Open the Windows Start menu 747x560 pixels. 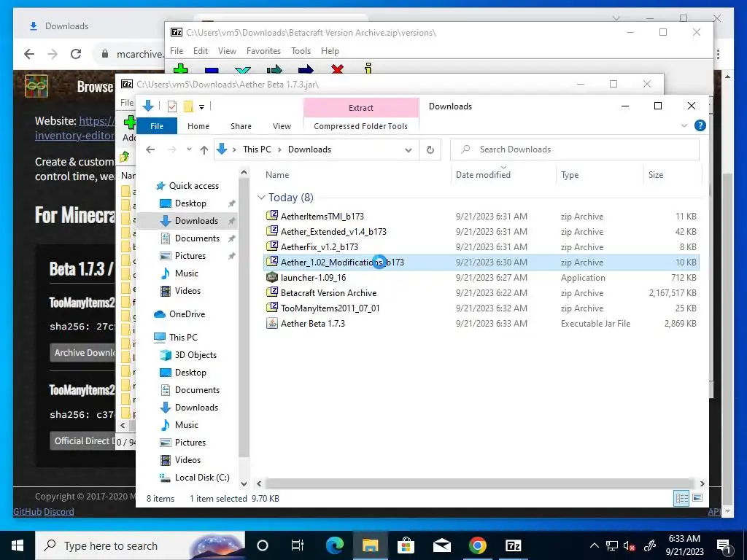(18, 545)
